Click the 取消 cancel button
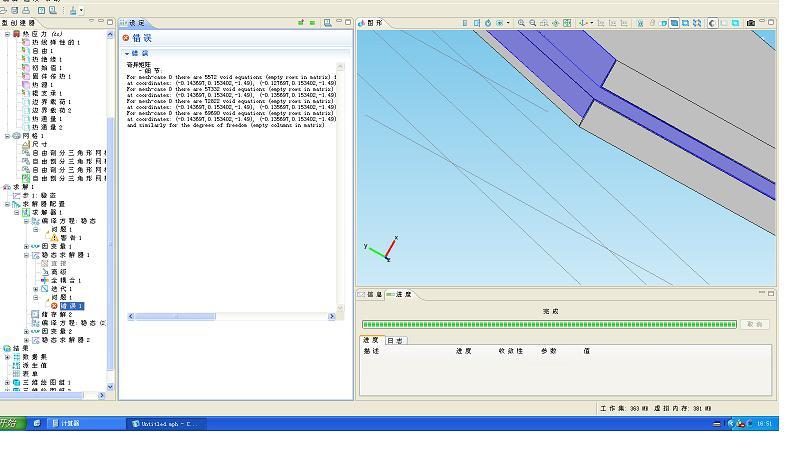Viewport: 800px width, 450px height. click(x=755, y=324)
